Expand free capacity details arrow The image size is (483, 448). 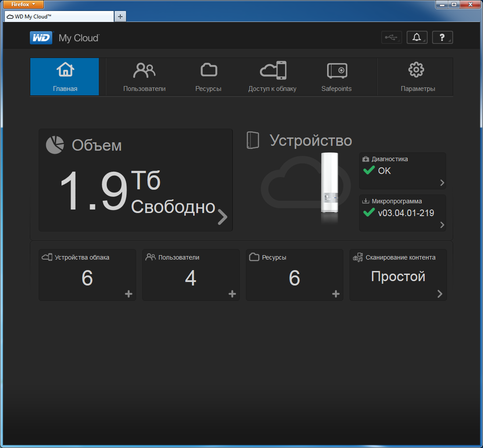(223, 217)
